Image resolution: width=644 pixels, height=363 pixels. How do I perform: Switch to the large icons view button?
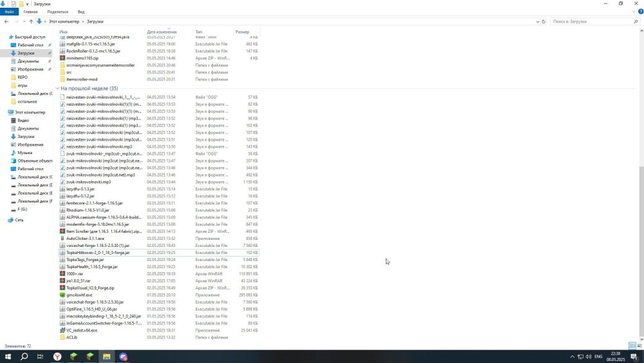pyautogui.click(x=639, y=346)
